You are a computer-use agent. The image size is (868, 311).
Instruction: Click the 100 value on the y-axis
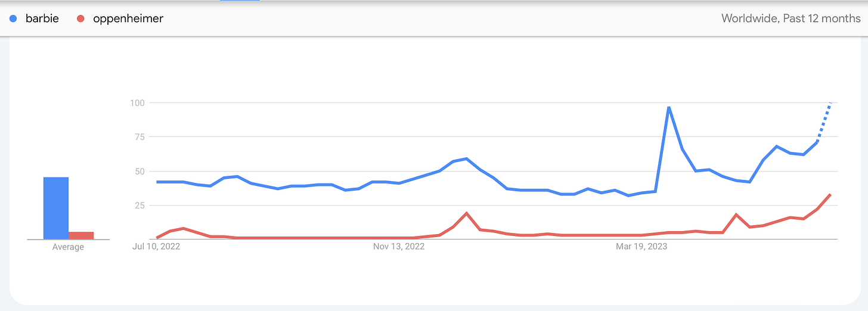pos(139,103)
